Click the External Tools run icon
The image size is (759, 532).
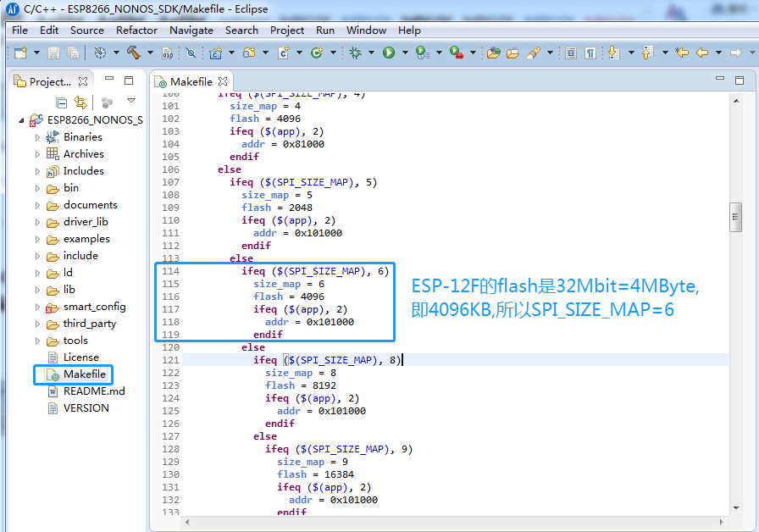pos(457,53)
